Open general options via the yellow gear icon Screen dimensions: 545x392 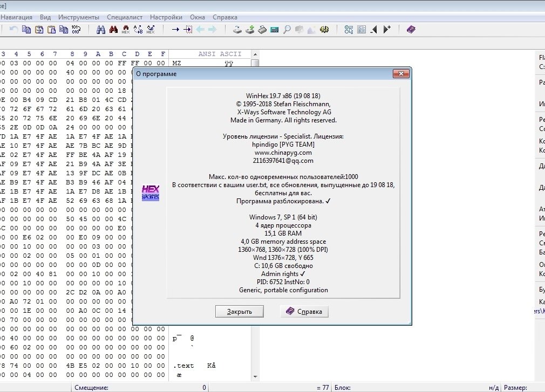click(324, 30)
